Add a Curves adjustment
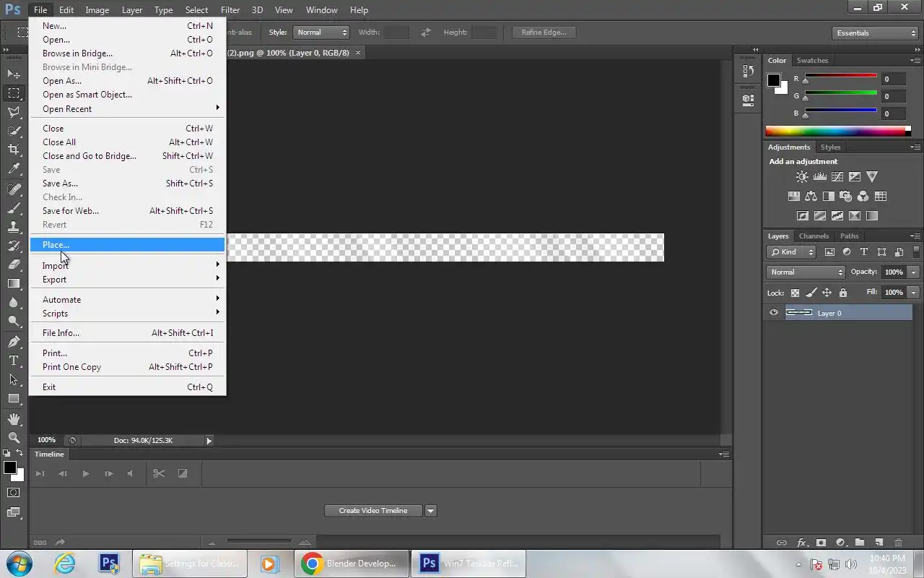Image resolution: width=924 pixels, height=578 pixels. click(x=837, y=176)
